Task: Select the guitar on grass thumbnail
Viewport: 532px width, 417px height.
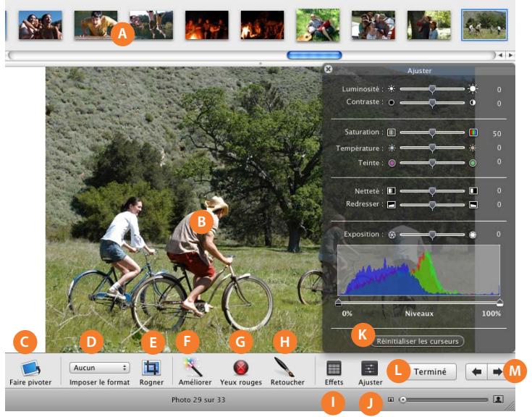Action: pos(318,25)
